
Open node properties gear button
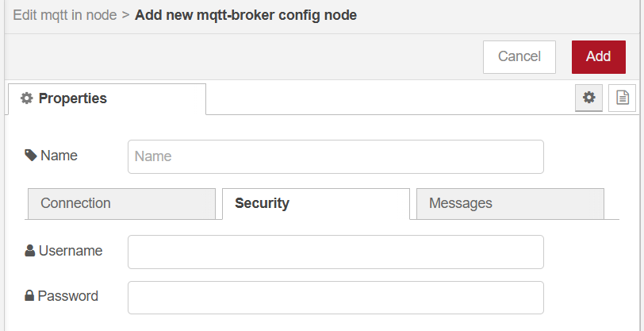click(x=588, y=98)
